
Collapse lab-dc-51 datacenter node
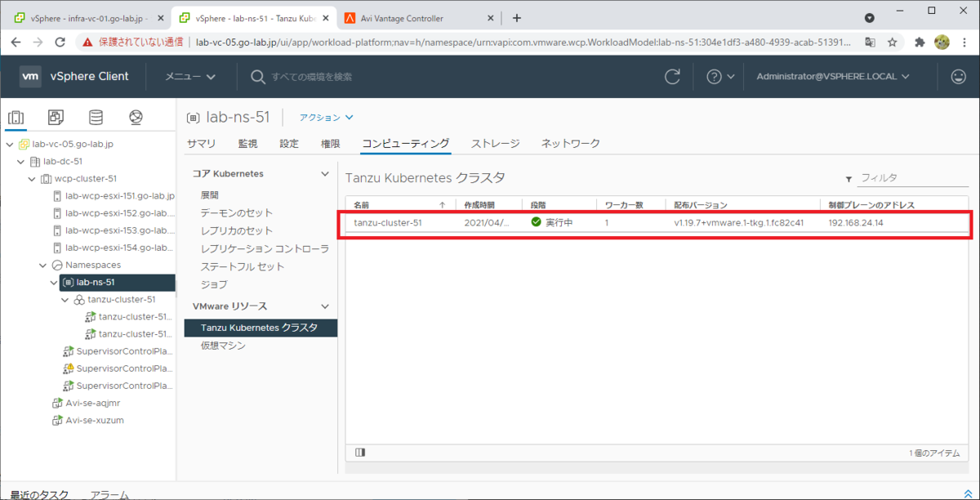20,162
